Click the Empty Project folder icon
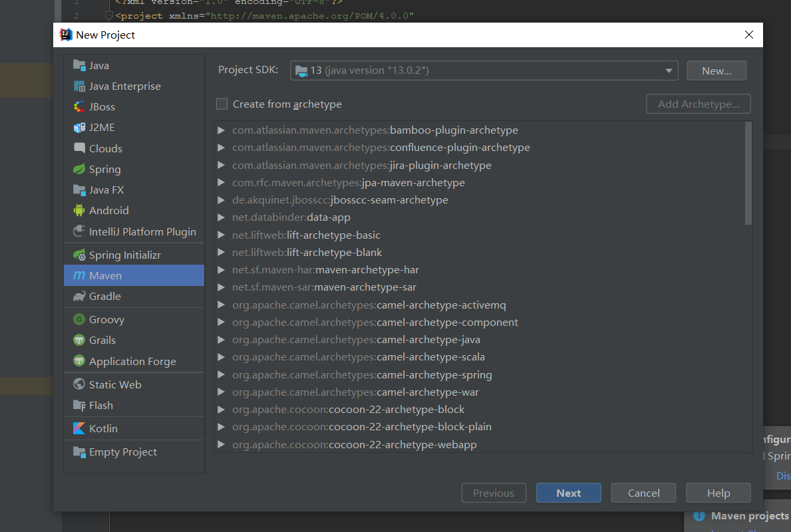Viewport: 791px width, 532px height. pos(79,452)
